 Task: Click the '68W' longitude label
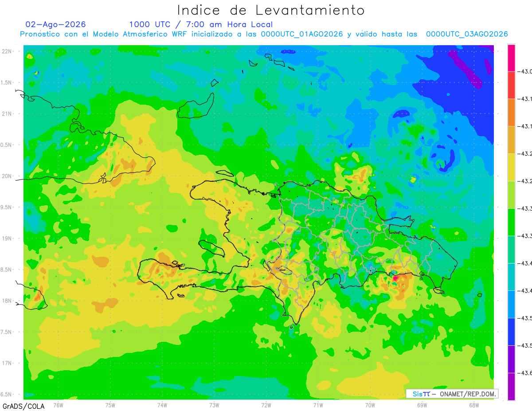[x=474, y=405]
